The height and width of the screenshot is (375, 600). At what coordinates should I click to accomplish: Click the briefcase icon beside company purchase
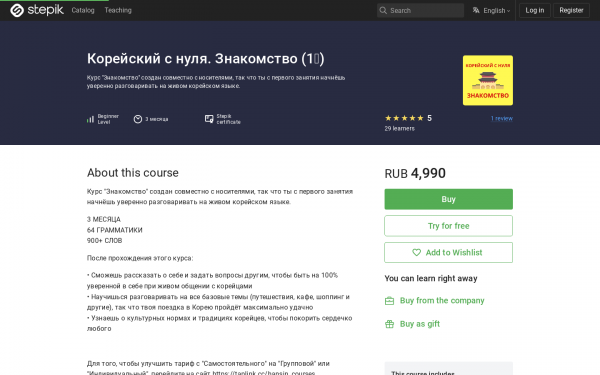point(389,301)
